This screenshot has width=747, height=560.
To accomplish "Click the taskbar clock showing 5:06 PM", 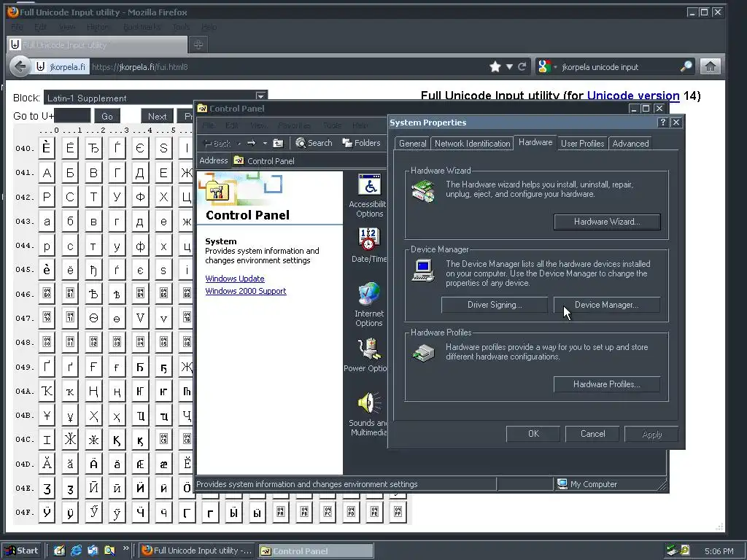I will 719,551.
